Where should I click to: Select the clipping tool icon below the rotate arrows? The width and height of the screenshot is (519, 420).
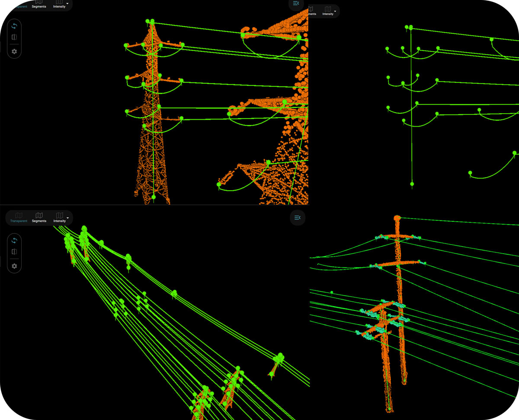tap(14, 37)
